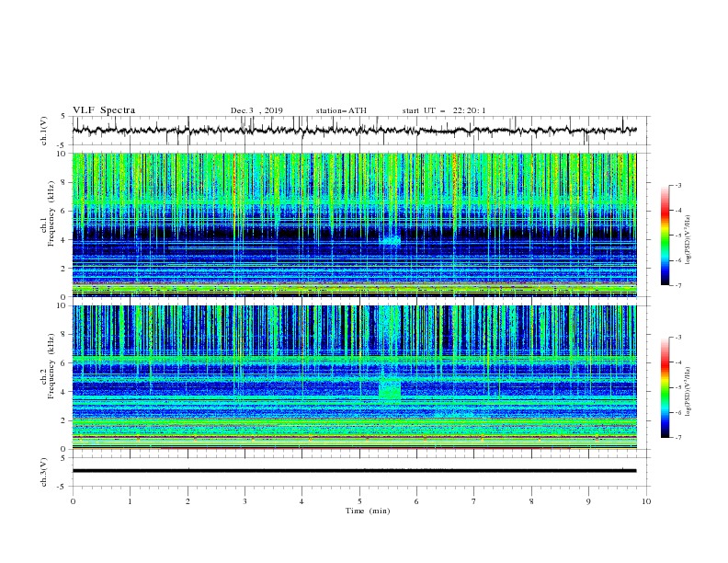Click the "VLF Spectra" title text
Viewport: 728px width, 563px height.
104,110
